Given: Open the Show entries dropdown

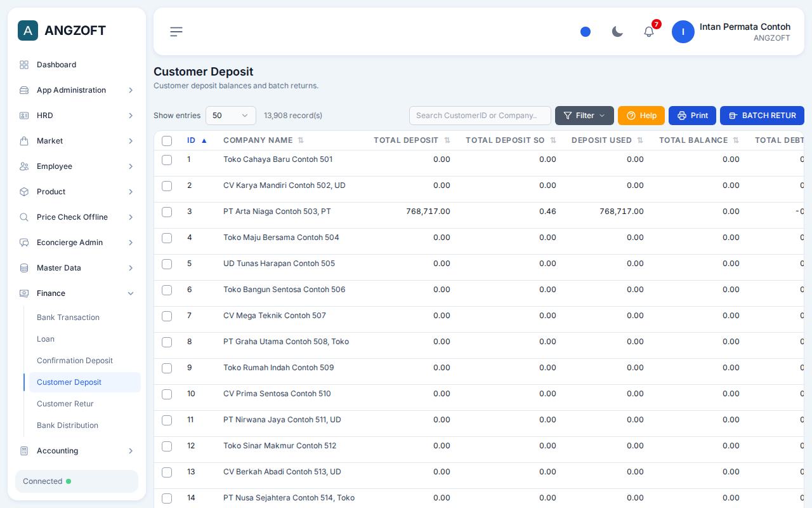Looking at the screenshot, I should (231, 116).
